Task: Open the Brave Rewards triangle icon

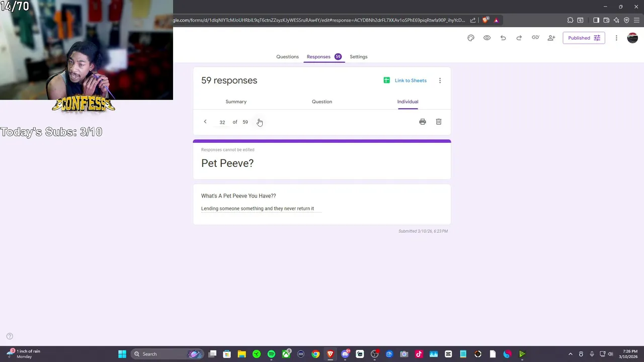Action: tap(496, 20)
